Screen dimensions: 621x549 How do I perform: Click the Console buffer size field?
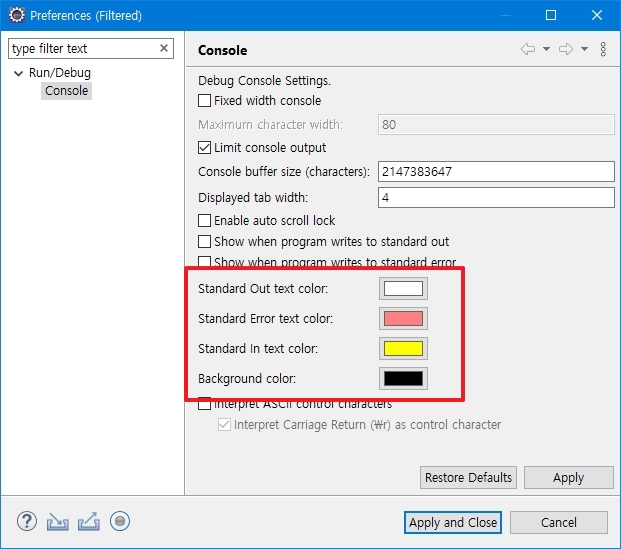(496, 172)
